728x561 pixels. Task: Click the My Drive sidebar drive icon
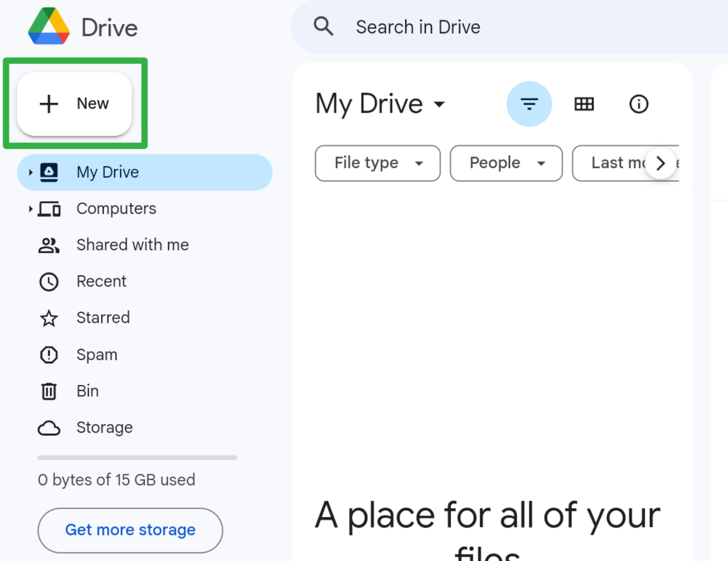49,172
